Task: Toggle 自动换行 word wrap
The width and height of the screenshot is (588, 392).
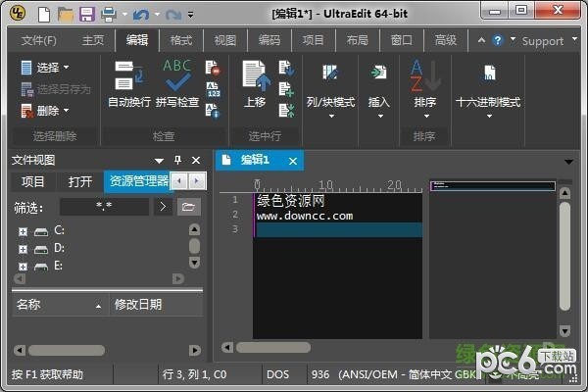Action: pos(129,83)
